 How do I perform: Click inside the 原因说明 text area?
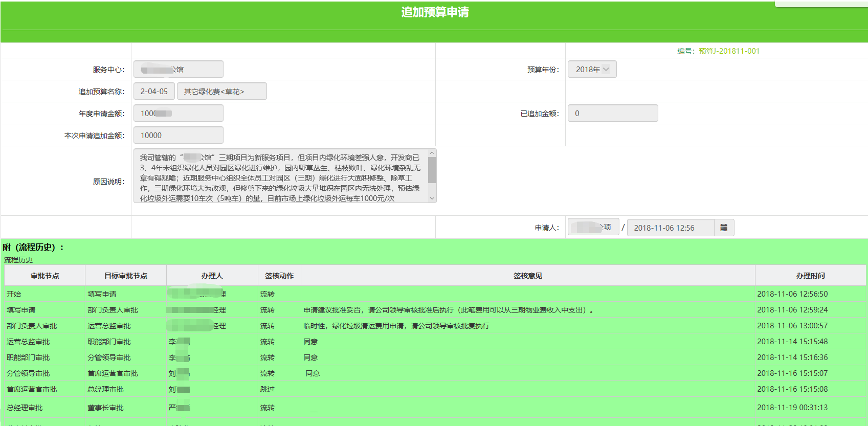click(x=280, y=176)
